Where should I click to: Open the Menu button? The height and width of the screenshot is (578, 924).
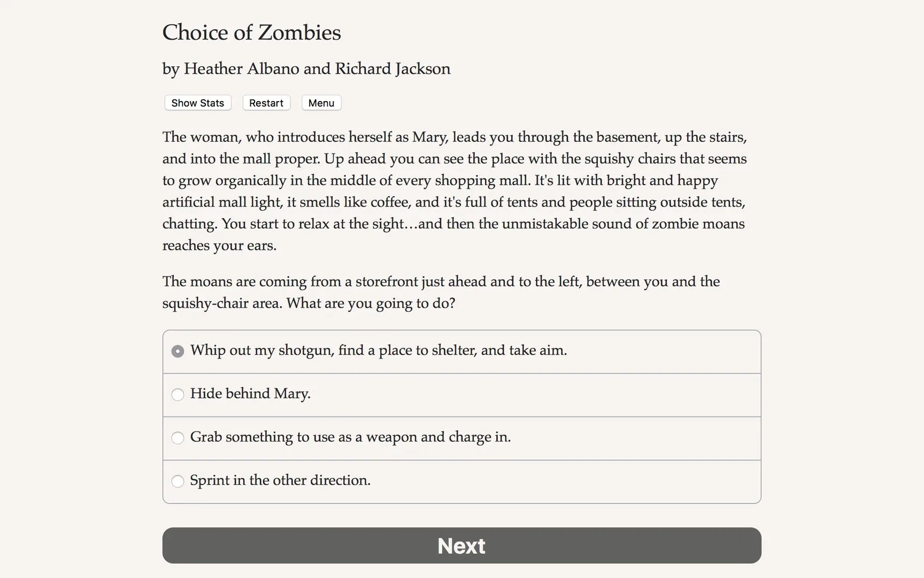pos(321,103)
